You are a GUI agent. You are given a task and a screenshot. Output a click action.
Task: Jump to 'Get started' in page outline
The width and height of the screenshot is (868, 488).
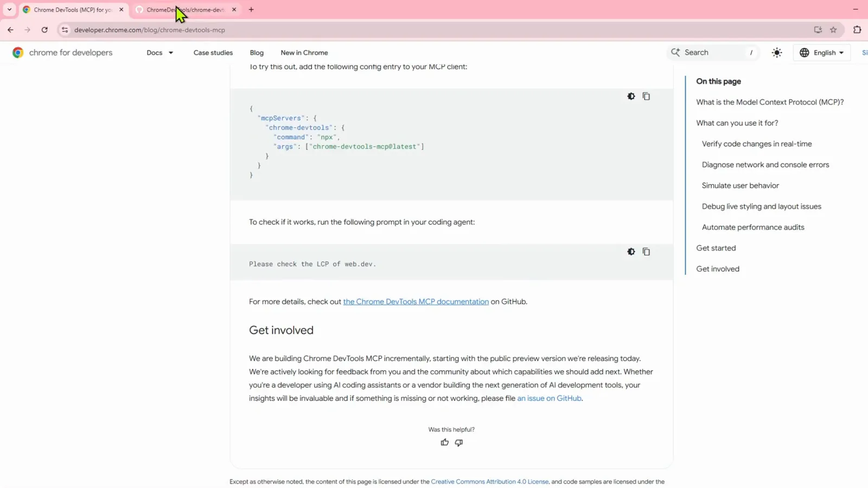click(x=716, y=248)
